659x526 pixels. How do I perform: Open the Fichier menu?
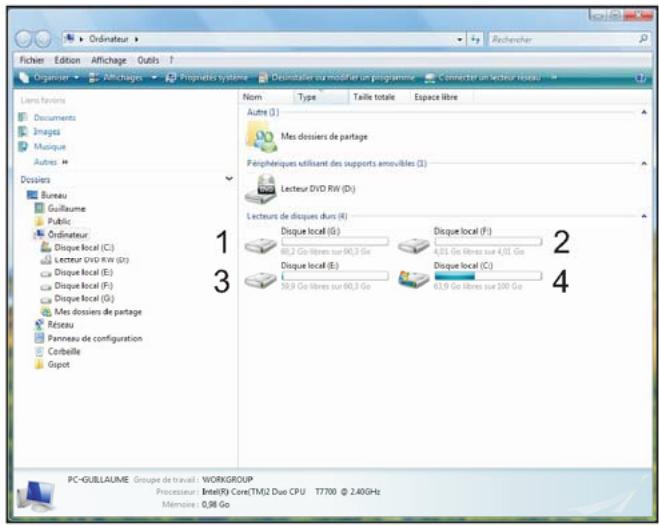pyautogui.click(x=32, y=60)
